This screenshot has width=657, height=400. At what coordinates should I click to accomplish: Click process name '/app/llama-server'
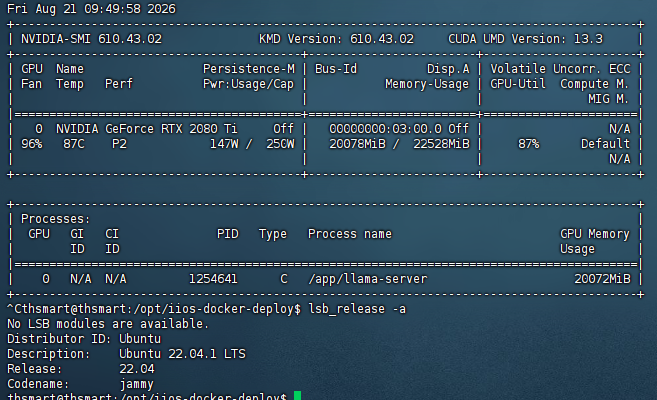coord(367,279)
